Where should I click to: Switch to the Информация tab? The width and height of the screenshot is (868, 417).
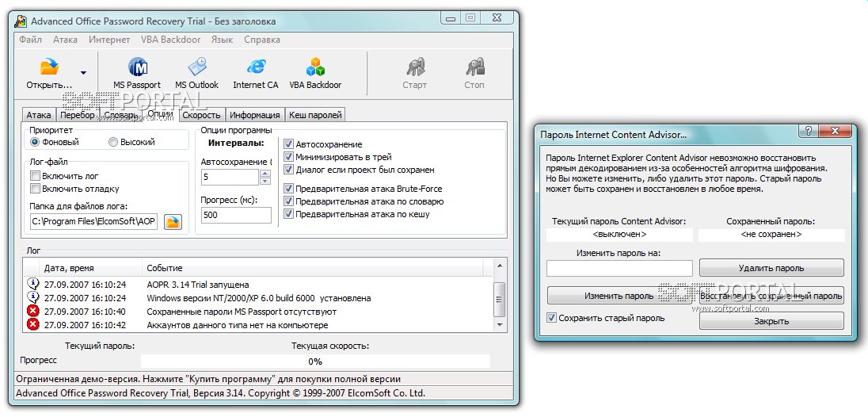[255, 115]
